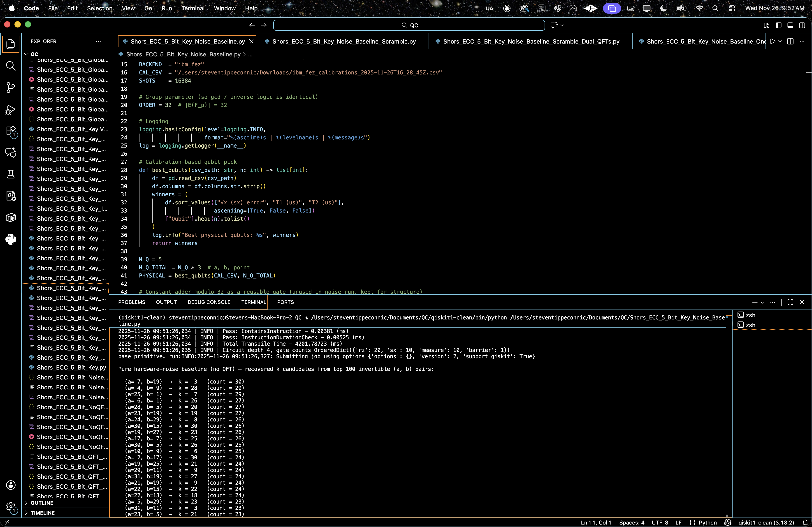The width and height of the screenshot is (812, 527).
Task: Toggle the secondary side bar layout
Action: [802, 25]
